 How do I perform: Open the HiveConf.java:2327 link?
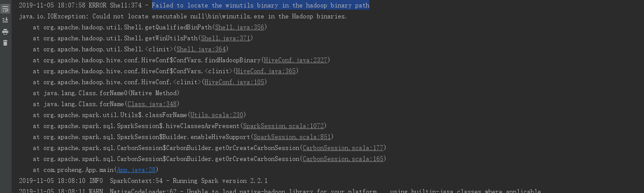click(x=295, y=60)
